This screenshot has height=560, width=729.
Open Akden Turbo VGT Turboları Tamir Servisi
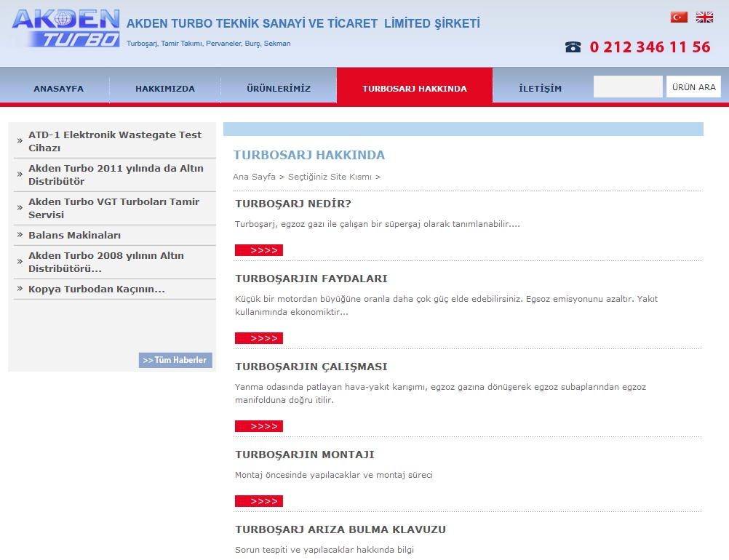point(114,208)
